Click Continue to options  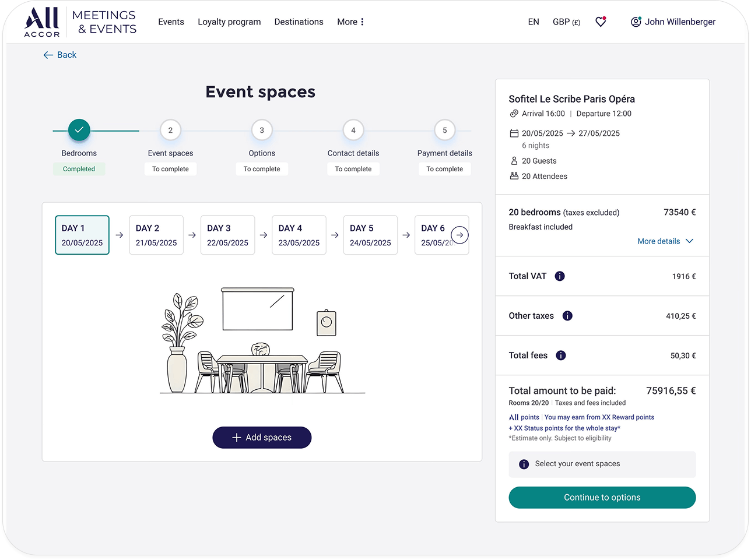point(602,497)
